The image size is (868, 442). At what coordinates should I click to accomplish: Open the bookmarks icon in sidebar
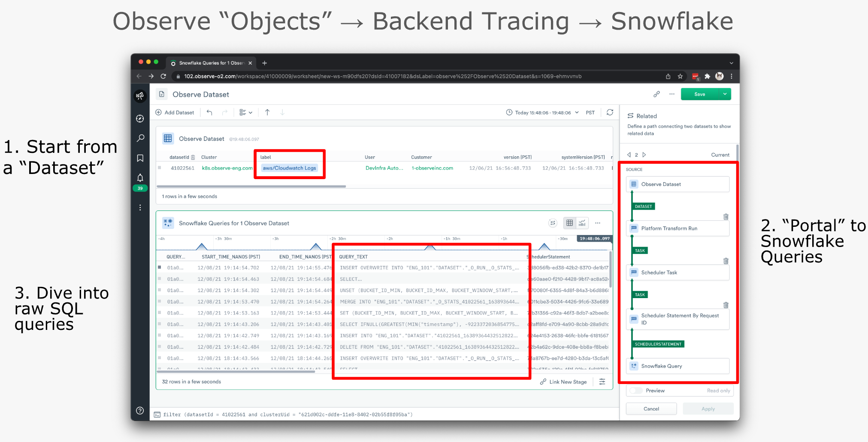click(x=140, y=158)
